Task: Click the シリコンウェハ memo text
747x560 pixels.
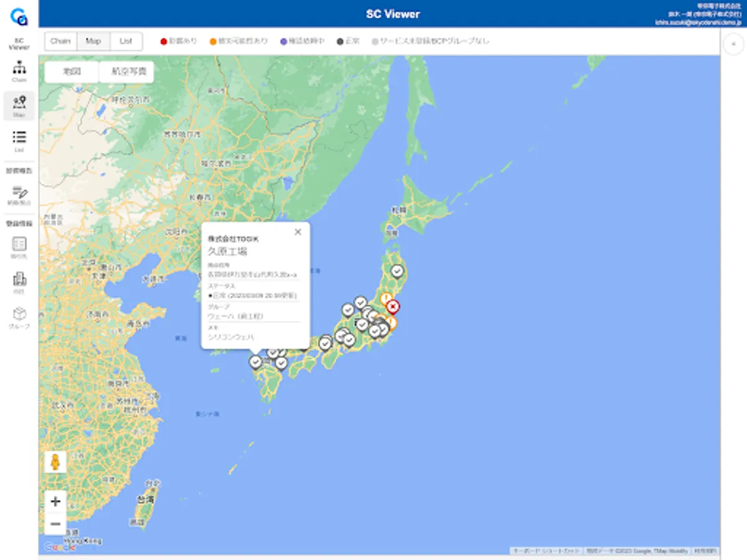Action: click(231, 337)
